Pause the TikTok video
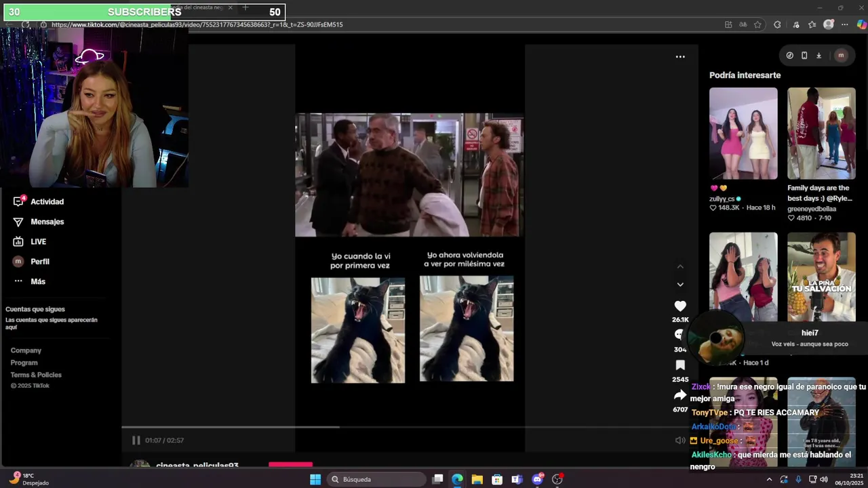The width and height of the screenshot is (868, 488). [x=136, y=441]
